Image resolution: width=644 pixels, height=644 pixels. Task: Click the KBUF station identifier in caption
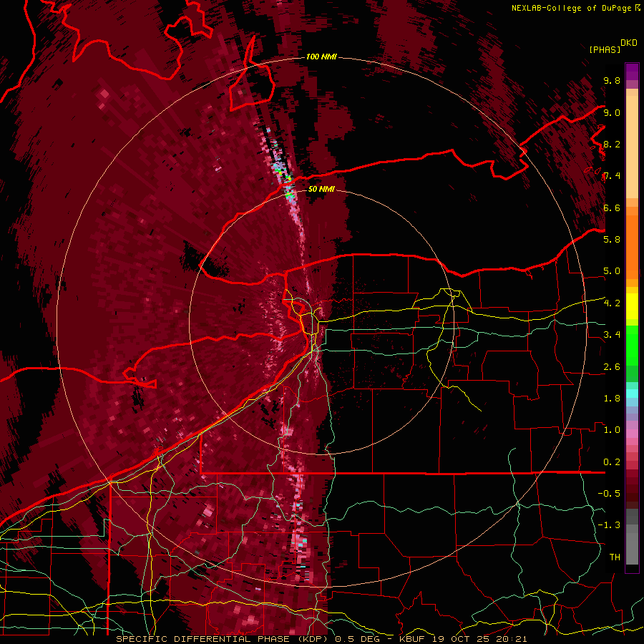(413, 639)
